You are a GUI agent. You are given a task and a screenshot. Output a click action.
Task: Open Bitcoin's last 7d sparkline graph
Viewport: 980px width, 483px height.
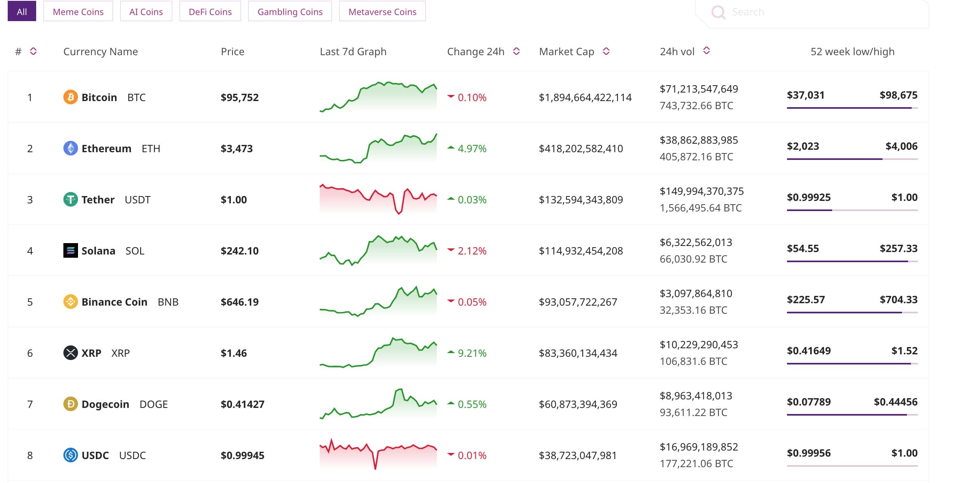pos(378,97)
